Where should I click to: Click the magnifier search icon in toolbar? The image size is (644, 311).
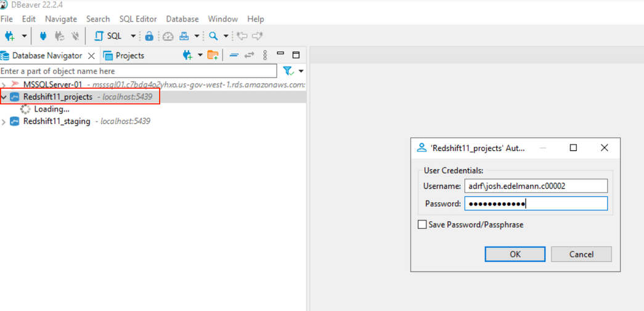213,36
